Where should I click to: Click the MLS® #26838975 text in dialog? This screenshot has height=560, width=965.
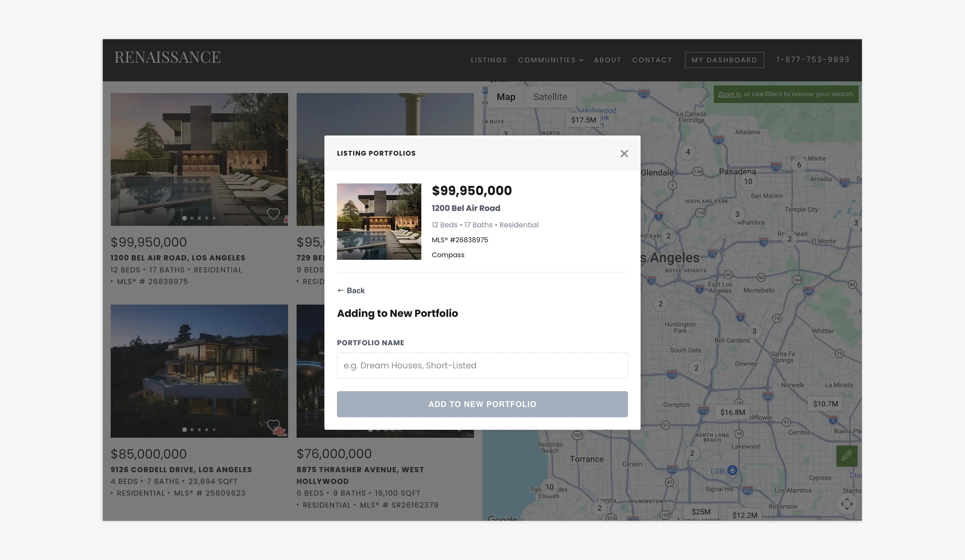pyautogui.click(x=460, y=240)
